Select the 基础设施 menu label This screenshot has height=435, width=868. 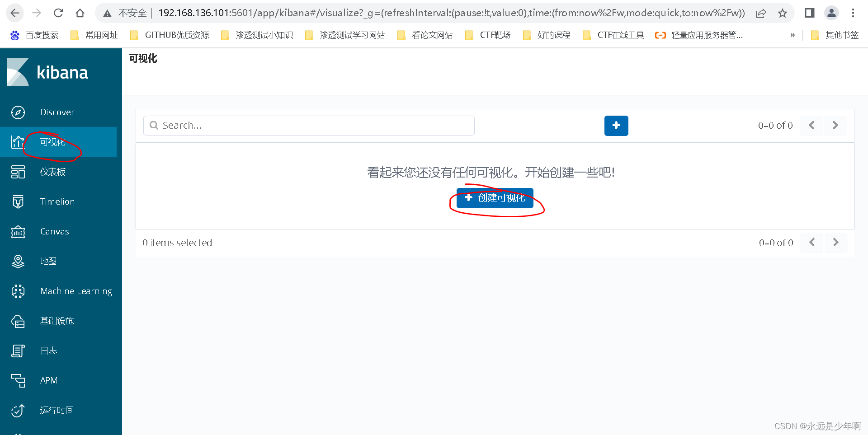pos(57,321)
